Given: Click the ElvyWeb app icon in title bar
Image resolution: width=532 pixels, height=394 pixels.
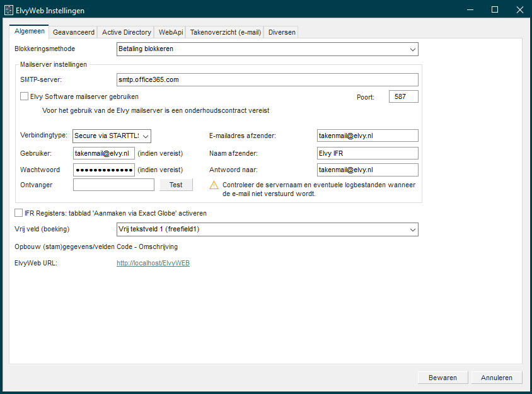Looking at the screenshot, I should [8, 10].
